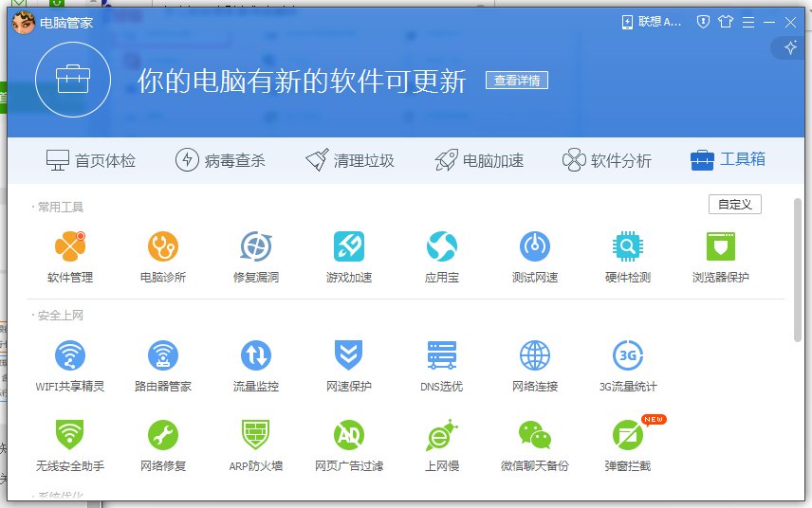
Task: Open the skin shirt icon
Action: (726, 22)
